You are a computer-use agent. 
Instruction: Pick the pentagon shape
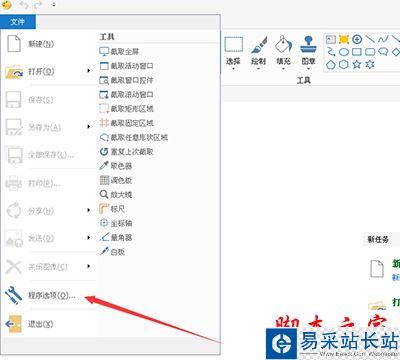331,64
